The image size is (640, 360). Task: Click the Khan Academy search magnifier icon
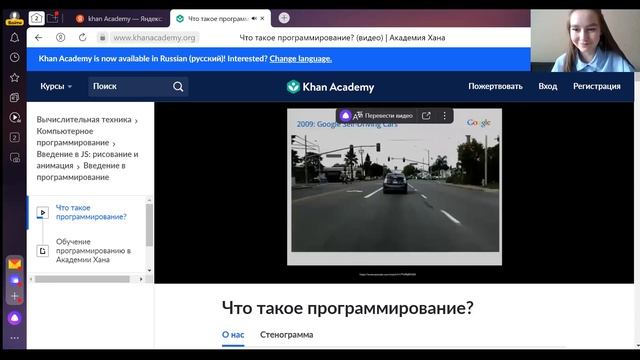[x=178, y=87]
